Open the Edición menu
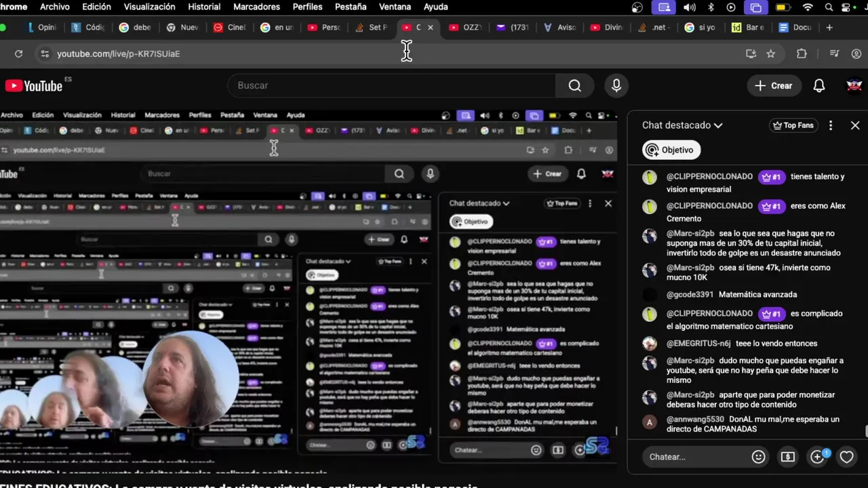The width and height of the screenshot is (868, 488). 96,7
